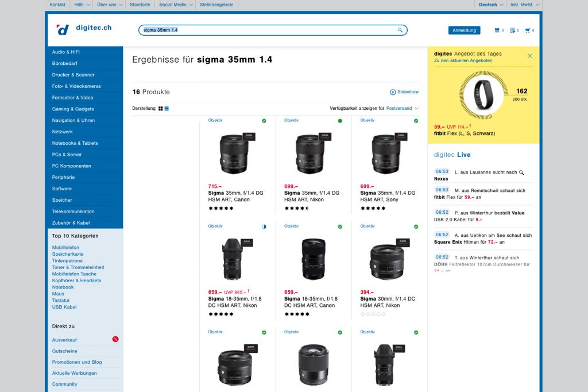Close the Angebot des Tages panel
Viewport: 588px width, 392px height.
point(530,56)
